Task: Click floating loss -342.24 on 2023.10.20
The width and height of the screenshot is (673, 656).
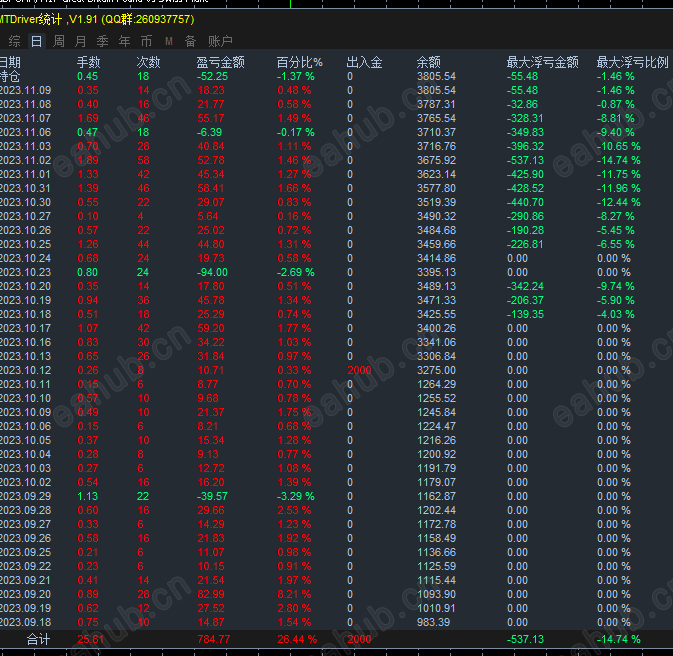Action: pos(525,286)
